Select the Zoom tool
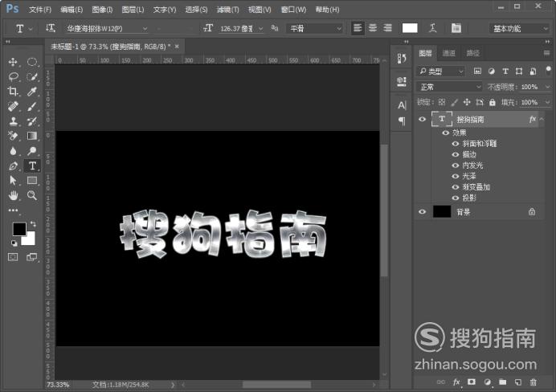 pyautogui.click(x=32, y=195)
